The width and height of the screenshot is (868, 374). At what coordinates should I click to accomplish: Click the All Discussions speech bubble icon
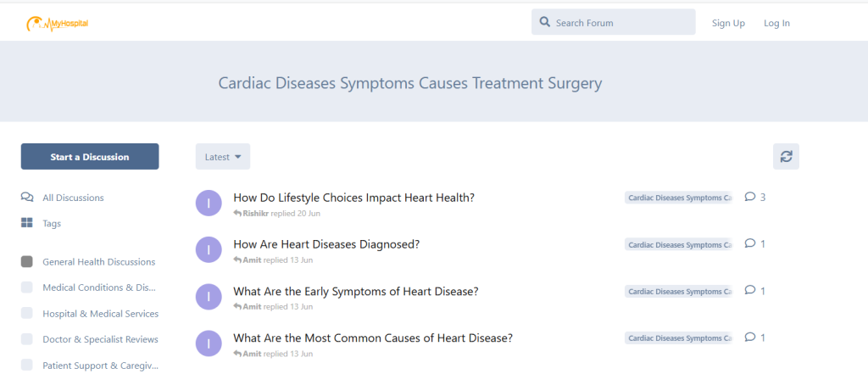[27, 198]
